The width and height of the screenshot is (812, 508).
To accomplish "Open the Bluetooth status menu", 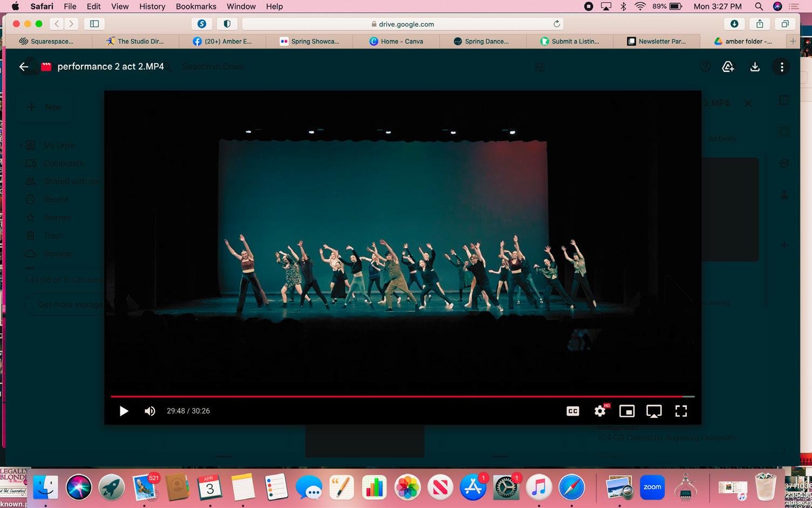I will (623, 6).
